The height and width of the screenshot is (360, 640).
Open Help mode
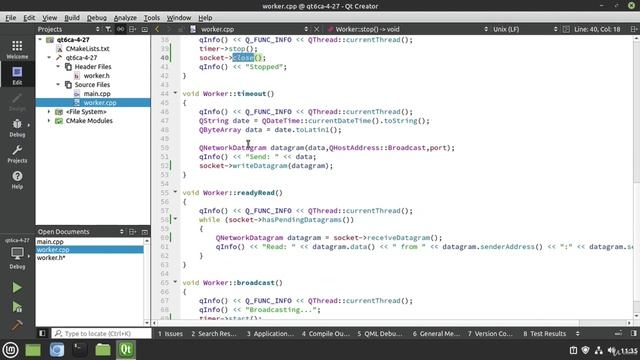[17, 180]
